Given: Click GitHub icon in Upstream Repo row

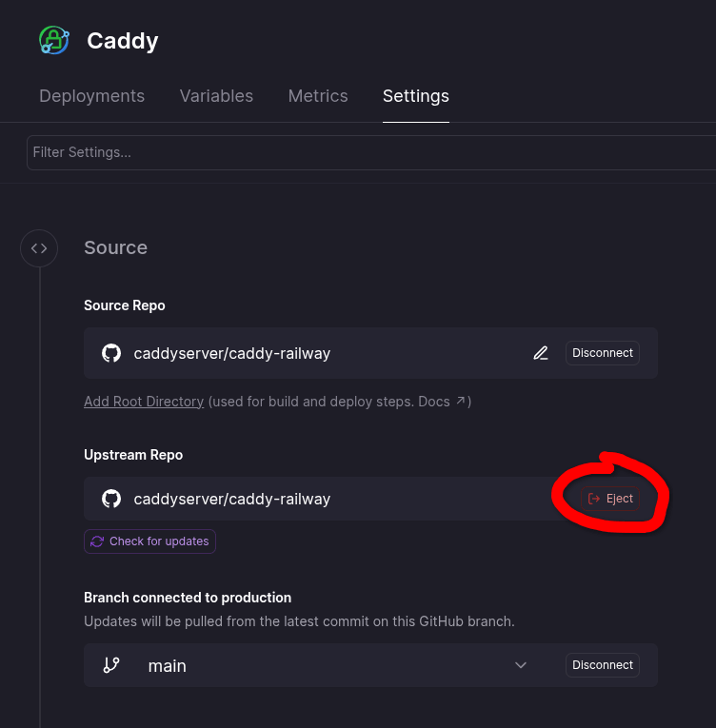Looking at the screenshot, I should click(x=111, y=499).
